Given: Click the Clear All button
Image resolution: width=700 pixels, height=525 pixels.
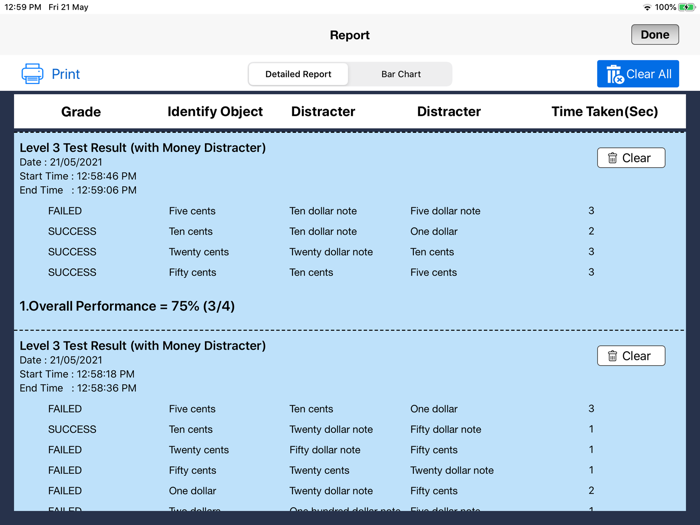Looking at the screenshot, I should click(x=638, y=74).
